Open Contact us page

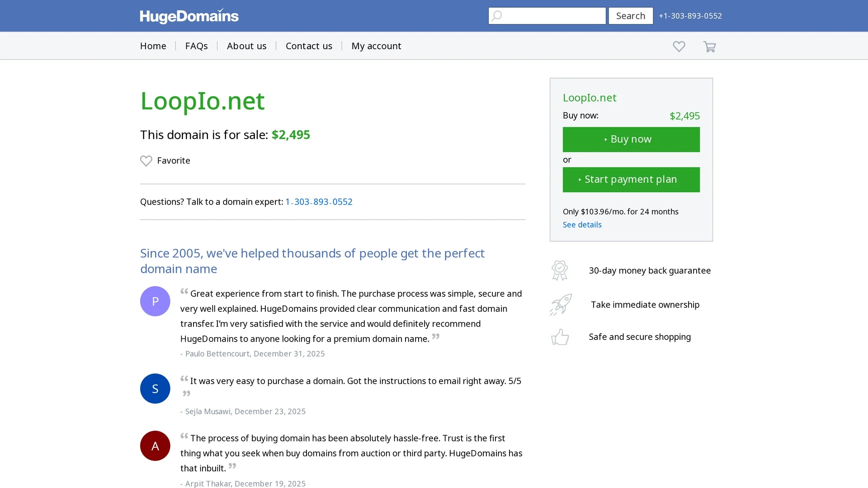[x=309, y=46]
